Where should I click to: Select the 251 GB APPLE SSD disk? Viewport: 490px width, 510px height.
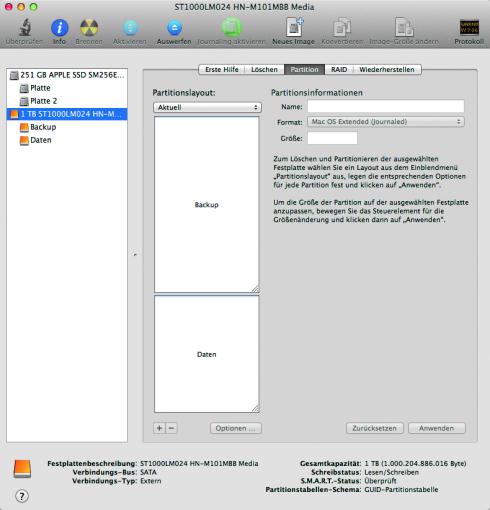pyautogui.click(x=67, y=75)
